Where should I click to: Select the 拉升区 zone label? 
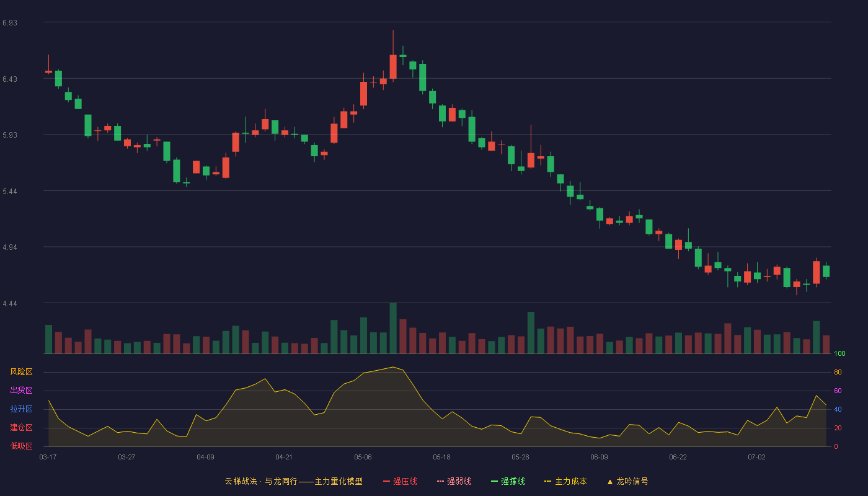pyautogui.click(x=21, y=409)
